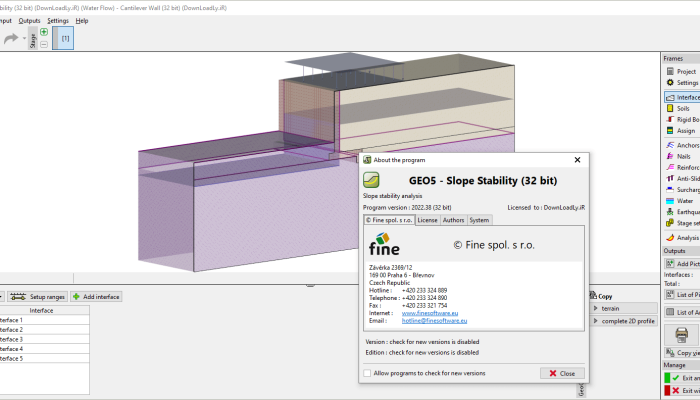Select the Interface 5 row in the table
The width and height of the screenshot is (700, 400).
coord(45,358)
